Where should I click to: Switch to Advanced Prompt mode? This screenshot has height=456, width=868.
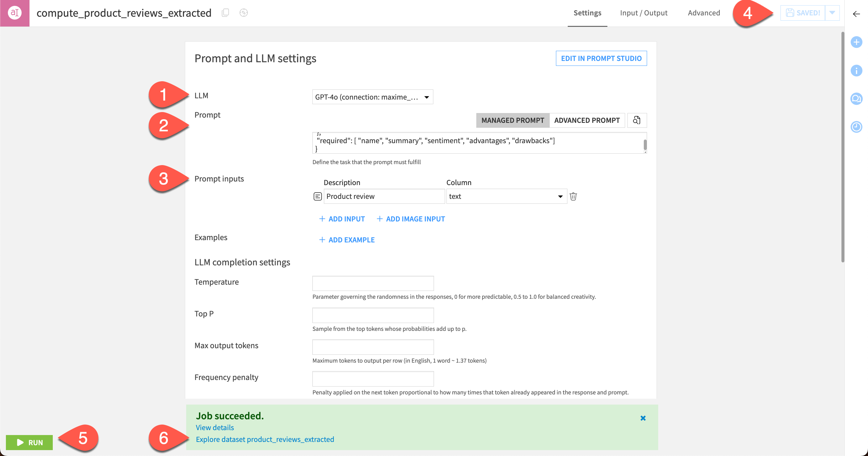click(x=587, y=120)
